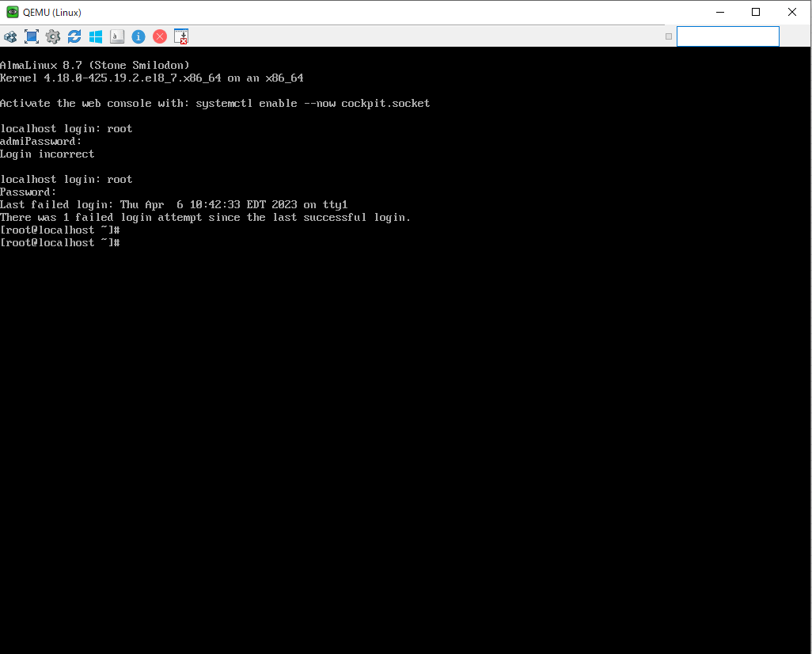Toggle full screen with the blue square icon
Screen dimensions: 812x654
click(32, 36)
